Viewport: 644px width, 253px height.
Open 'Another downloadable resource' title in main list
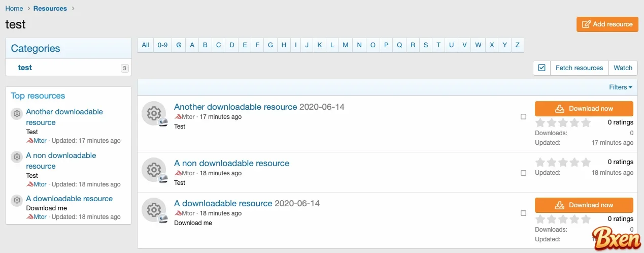pyautogui.click(x=235, y=107)
